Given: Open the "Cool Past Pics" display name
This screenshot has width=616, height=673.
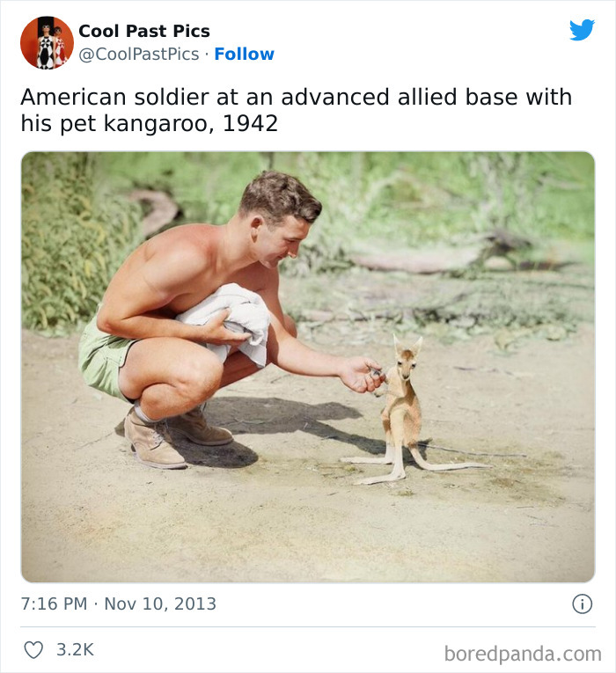Looking at the screenshot, I should [144, 31].
